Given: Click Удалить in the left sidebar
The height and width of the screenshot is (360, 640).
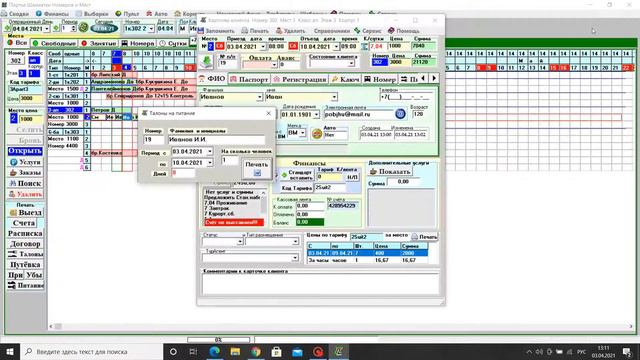Looking at the screenshot, I should 25,194.
